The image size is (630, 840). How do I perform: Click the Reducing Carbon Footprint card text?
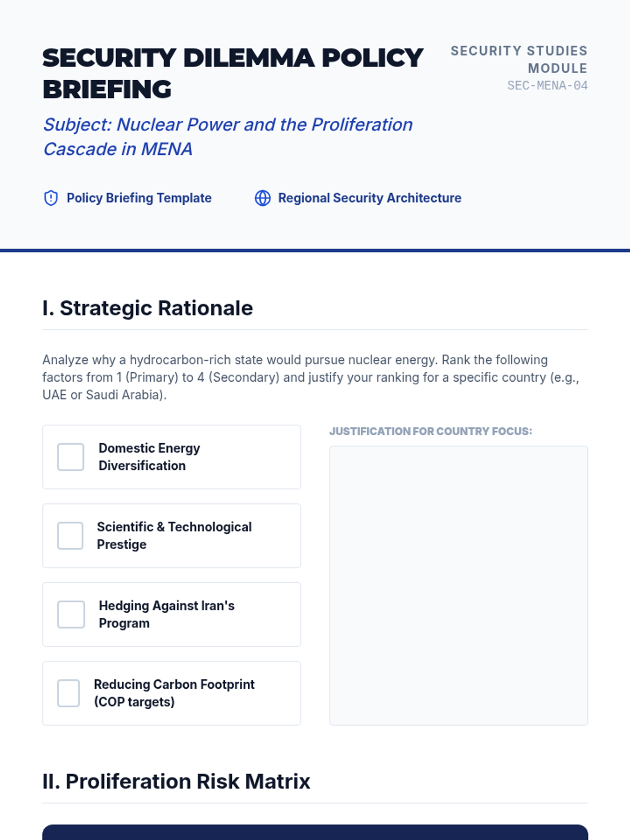pyautogui.click(x=174, y=693)
